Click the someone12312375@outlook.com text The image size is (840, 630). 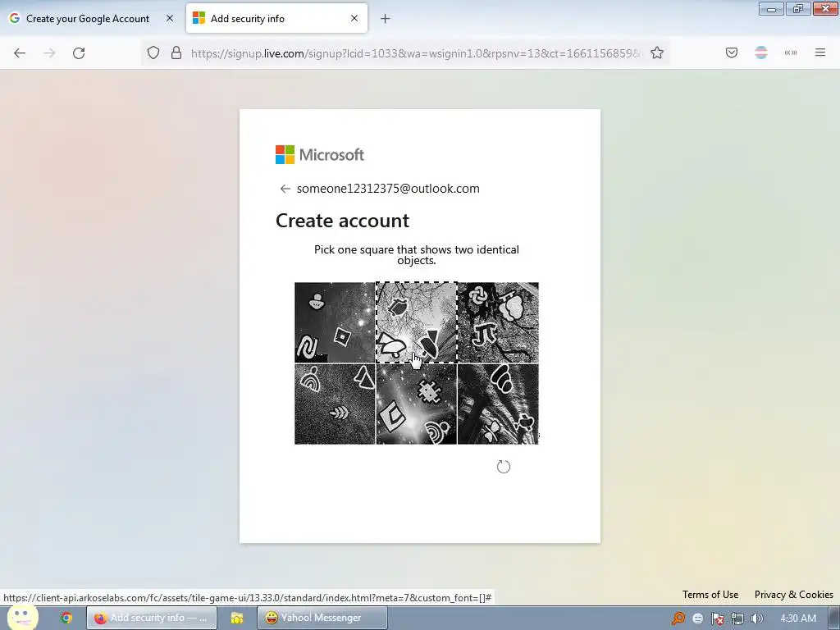click(388, 189)
